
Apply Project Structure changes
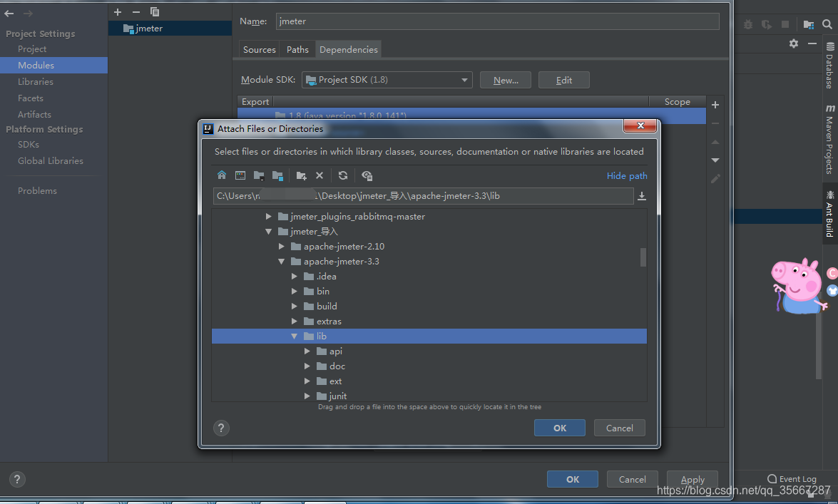(x=693, y=480)
